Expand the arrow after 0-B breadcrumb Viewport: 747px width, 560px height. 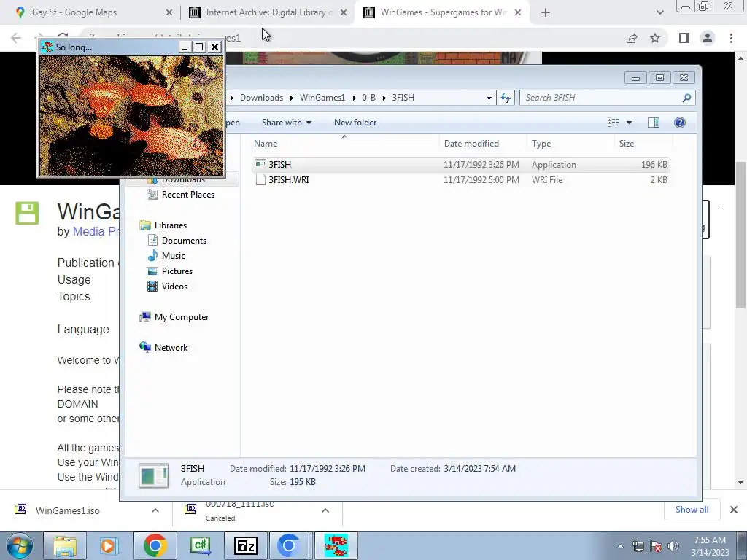tap(384, 98)
